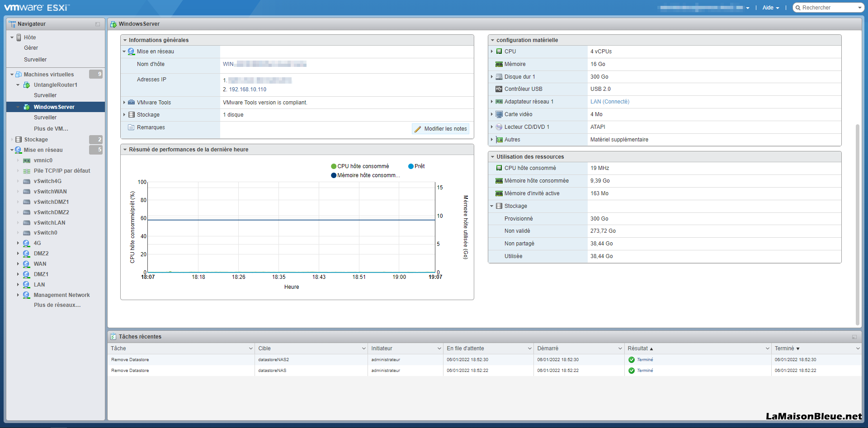Screen dimensions: 868x428
Task: Click the Carte vidéo monitor icon
Action: click(x=499, y=114)
